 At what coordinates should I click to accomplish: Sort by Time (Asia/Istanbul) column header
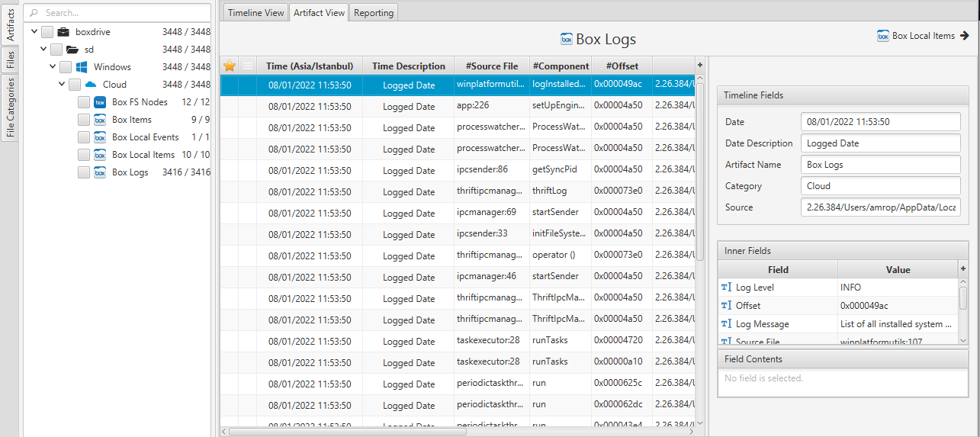tap(310, 66)
